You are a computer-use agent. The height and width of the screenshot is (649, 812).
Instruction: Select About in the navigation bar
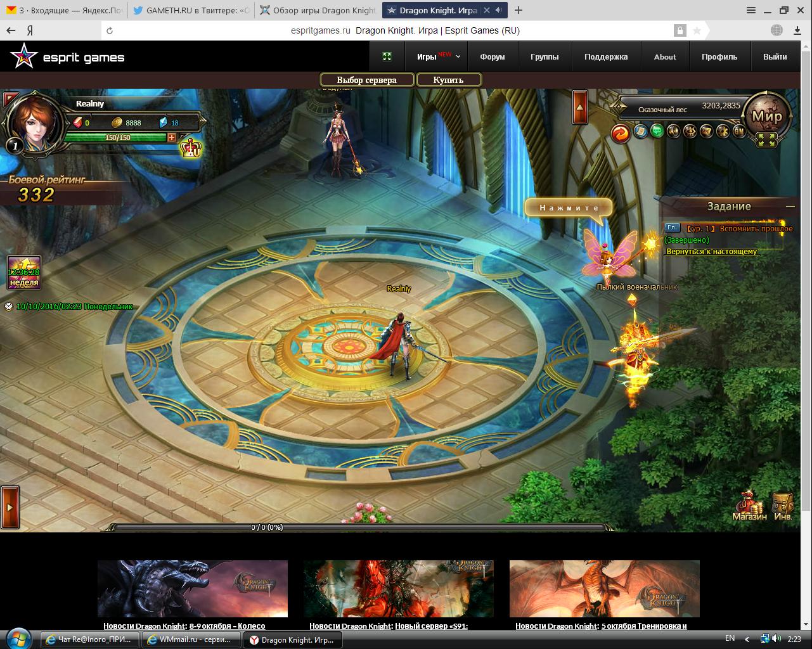(x=665, y=56)
